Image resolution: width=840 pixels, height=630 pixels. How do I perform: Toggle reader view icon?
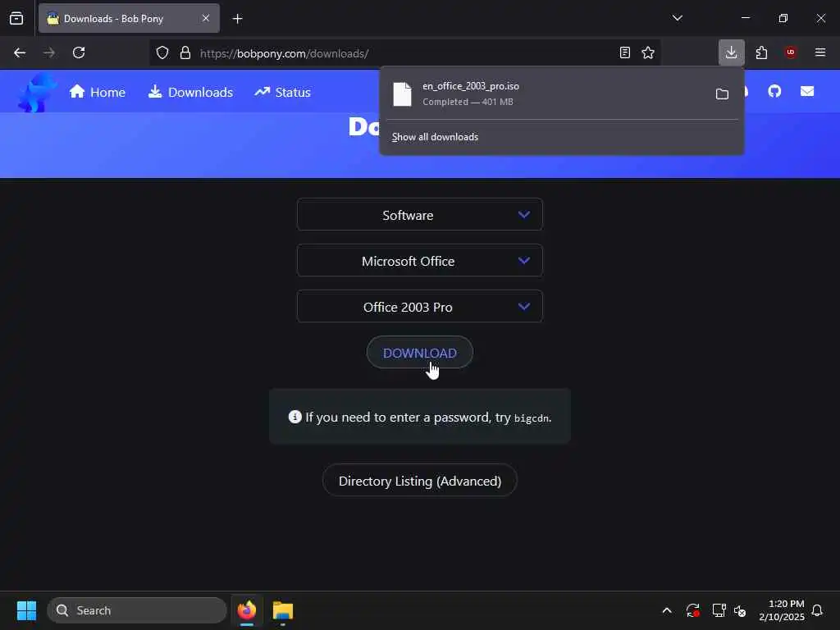point(624,52)
